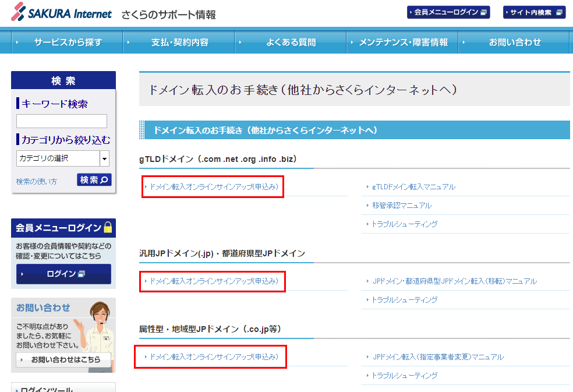
Task: Open トラブルシューティング link under gTLD section
Action: pyautogui.click(x=405, y=224)
